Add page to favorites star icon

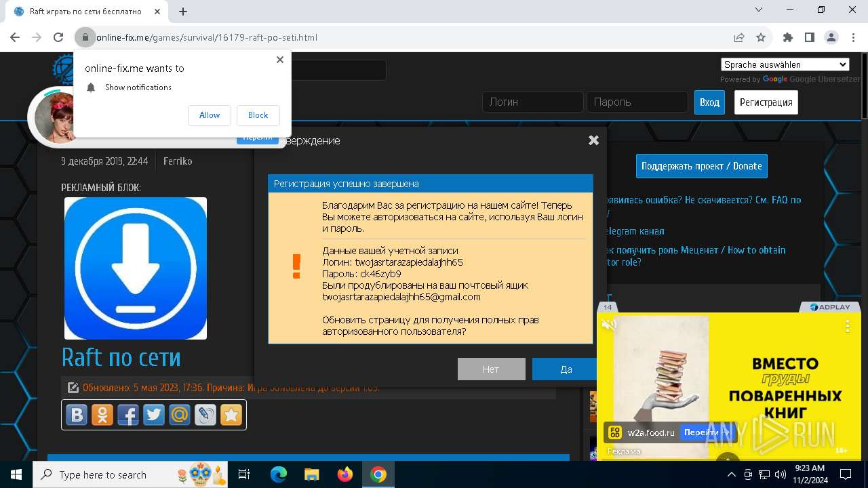(231, 414)
